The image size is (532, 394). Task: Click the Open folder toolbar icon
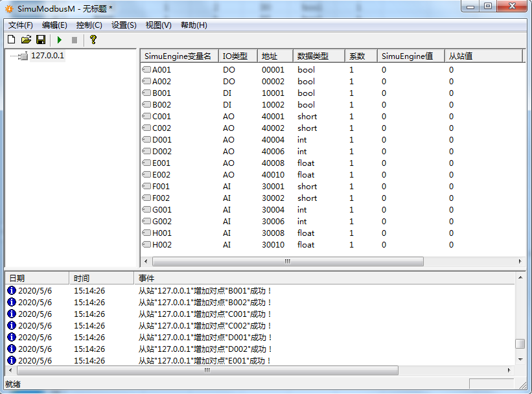tap(26, 40)
